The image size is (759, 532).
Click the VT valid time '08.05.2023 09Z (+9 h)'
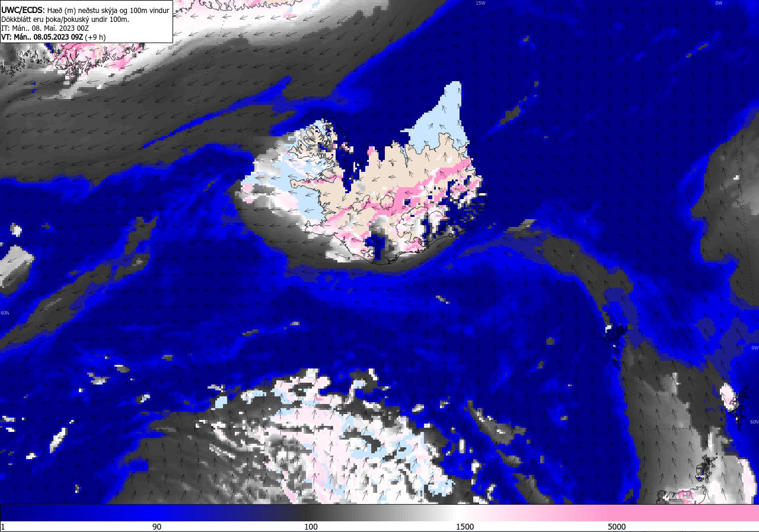pyautogui.click(x=69, y=37)
